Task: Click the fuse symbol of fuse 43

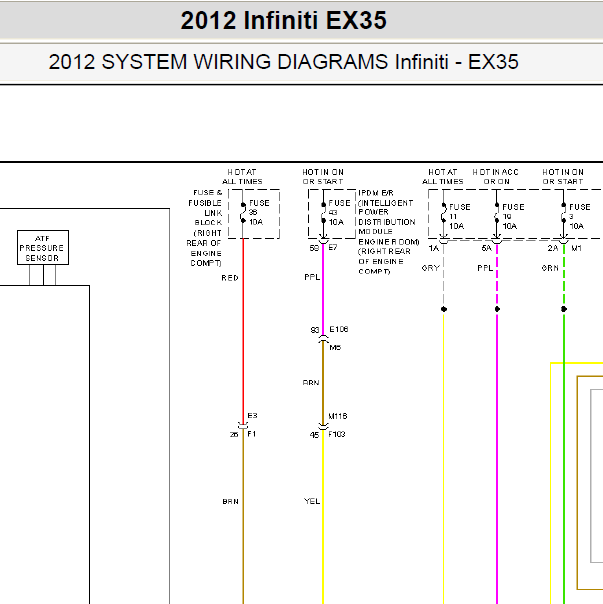Action: pyautogui.click(x=324, y=213)
